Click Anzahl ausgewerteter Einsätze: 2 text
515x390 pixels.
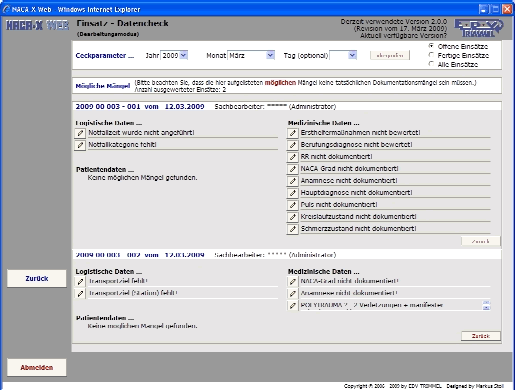180,90
